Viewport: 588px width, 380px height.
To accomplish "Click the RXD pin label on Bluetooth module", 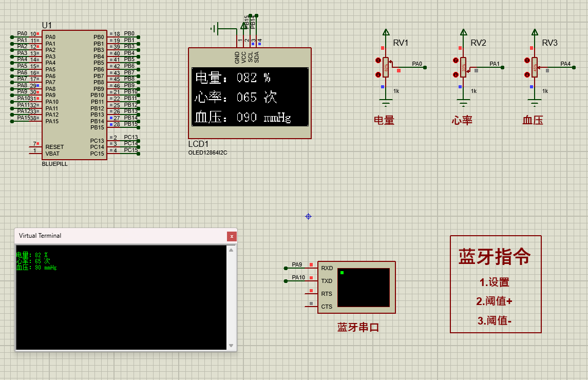I will (x=327, y=268).
